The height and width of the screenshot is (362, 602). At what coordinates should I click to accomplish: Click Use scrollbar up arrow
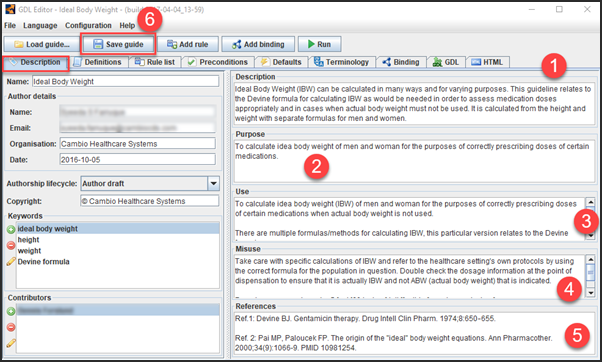coord(590,202)
